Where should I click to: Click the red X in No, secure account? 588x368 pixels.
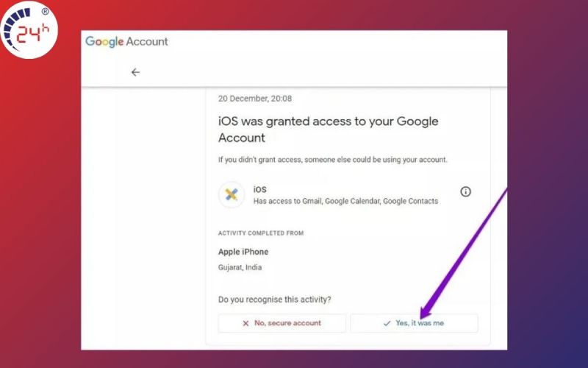pyautogui.click(x=245, y=323)
